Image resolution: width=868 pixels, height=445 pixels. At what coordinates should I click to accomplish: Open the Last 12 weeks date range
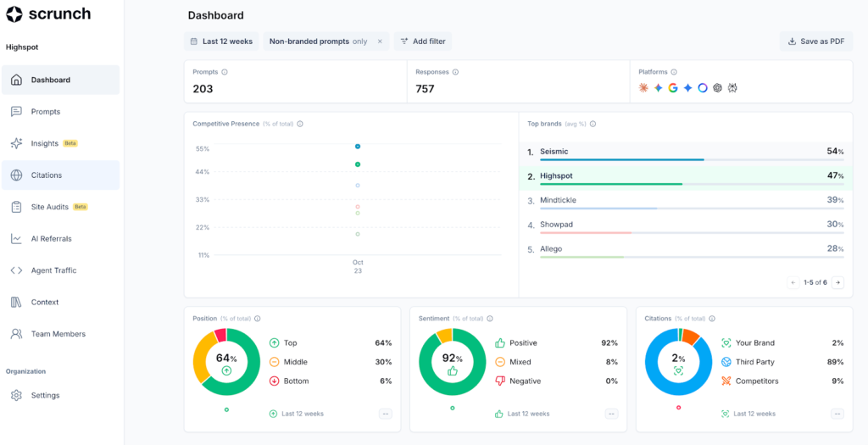(221, 42)
